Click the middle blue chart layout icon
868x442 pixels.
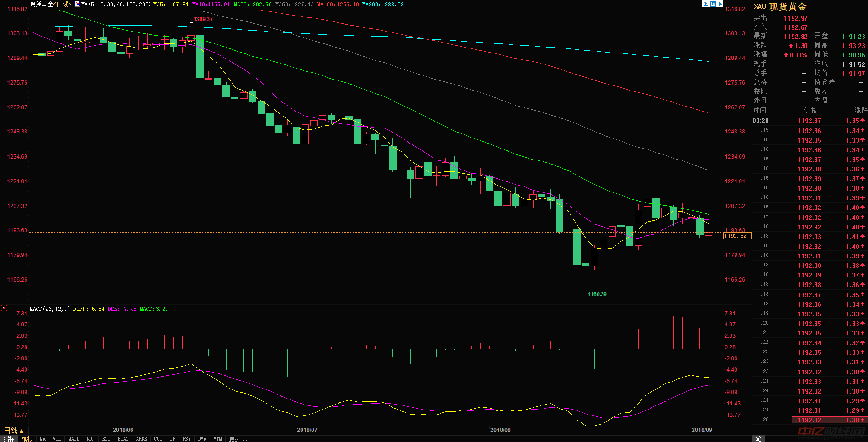(x=713, y=4)
